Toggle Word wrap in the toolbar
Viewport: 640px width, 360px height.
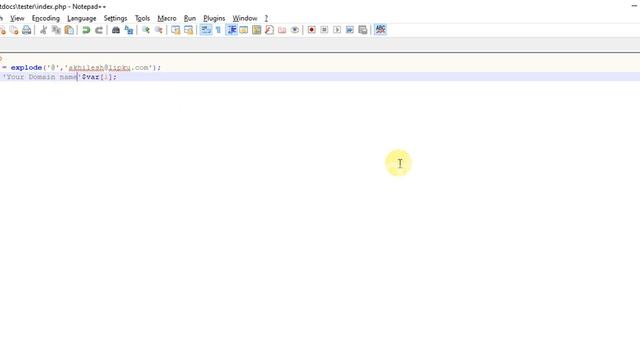coord(206,30)
